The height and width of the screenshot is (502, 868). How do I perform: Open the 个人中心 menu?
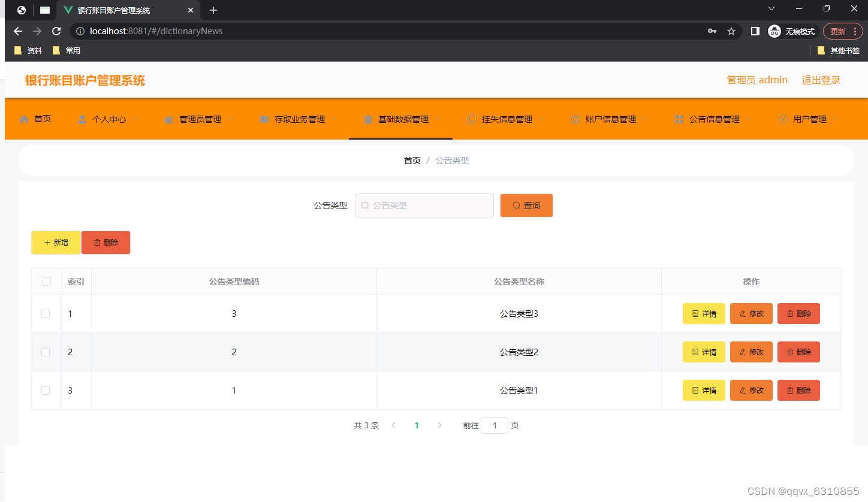pos(108,119)
